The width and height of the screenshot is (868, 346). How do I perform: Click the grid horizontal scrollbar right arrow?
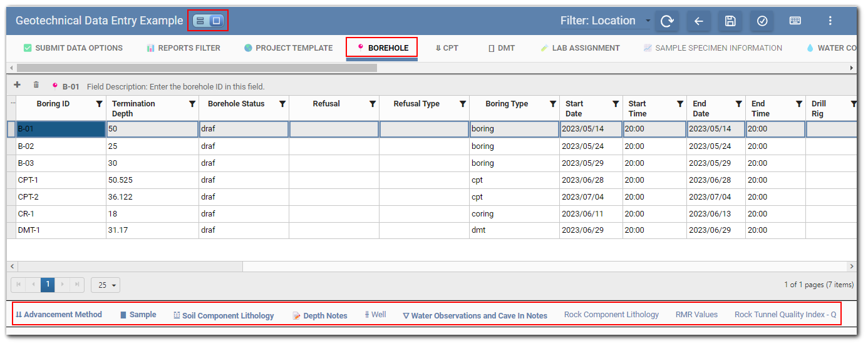click(x=851, y=267)
